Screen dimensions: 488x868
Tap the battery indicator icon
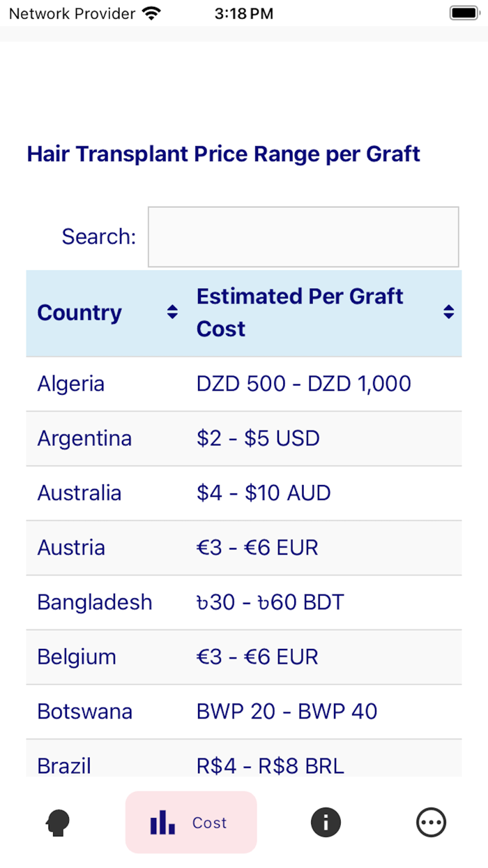tap(463, 12)
